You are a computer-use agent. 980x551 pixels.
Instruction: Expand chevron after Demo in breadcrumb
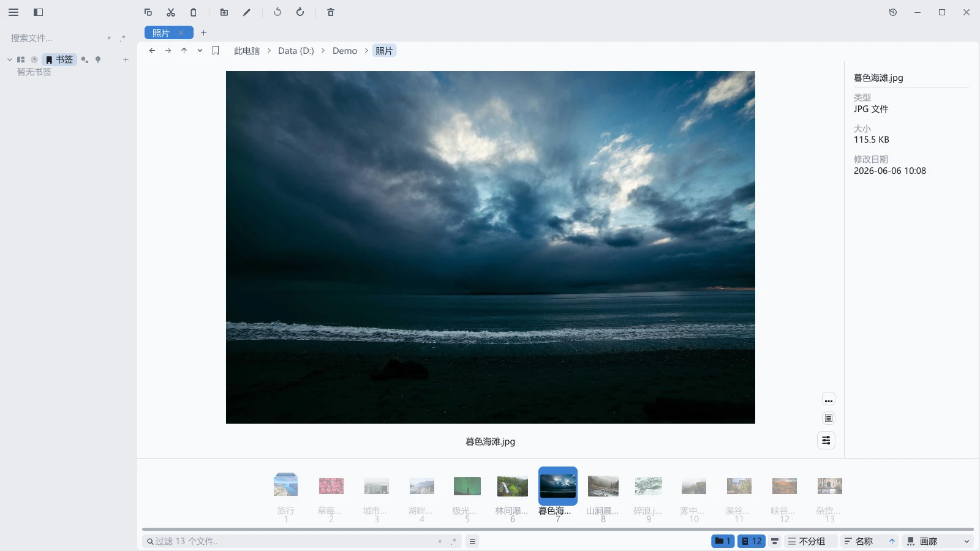(366, 51)
